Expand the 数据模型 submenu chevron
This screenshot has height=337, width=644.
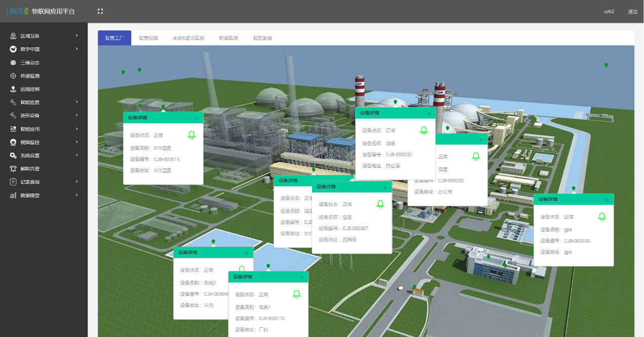(77, 195)
